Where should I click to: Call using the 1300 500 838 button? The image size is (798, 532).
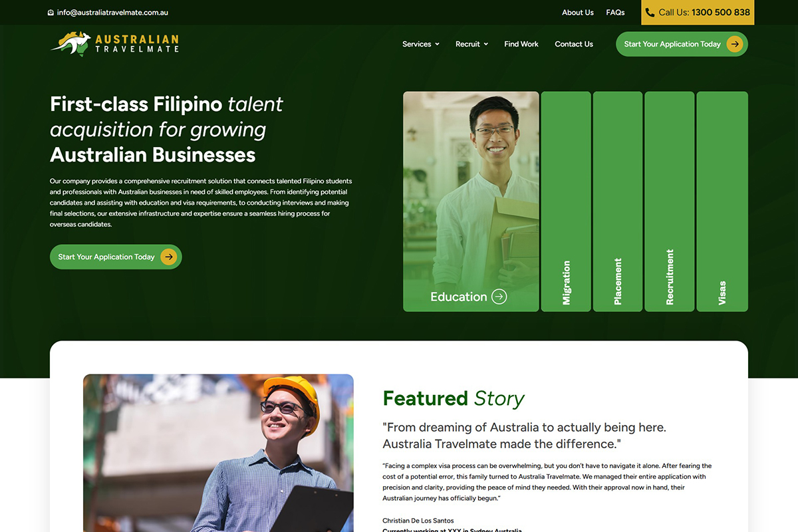coord(698,13)
